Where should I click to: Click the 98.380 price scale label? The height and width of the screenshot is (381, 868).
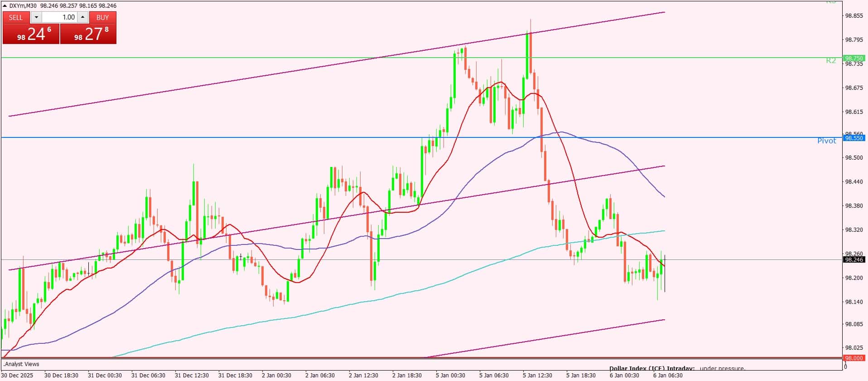[854, 206]
